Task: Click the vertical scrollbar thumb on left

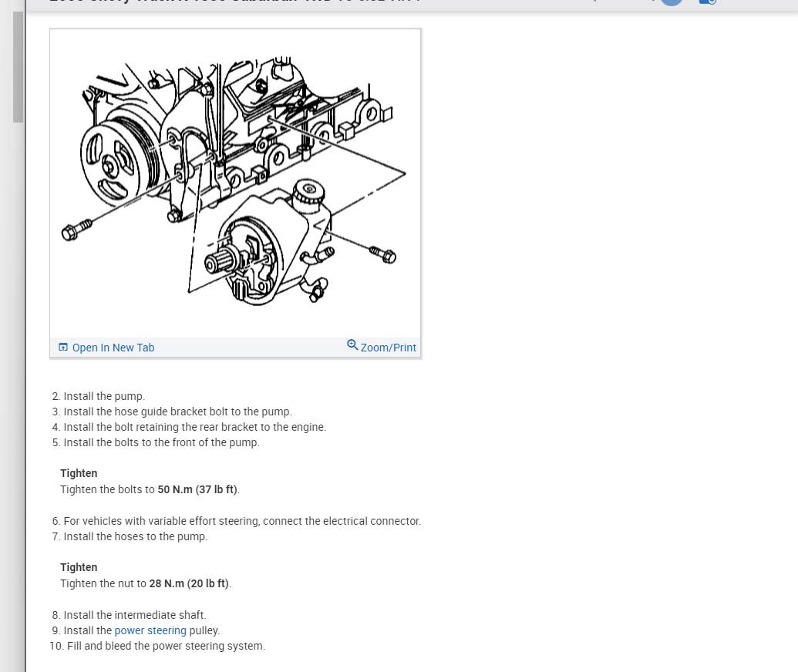Action: point(19,66)
